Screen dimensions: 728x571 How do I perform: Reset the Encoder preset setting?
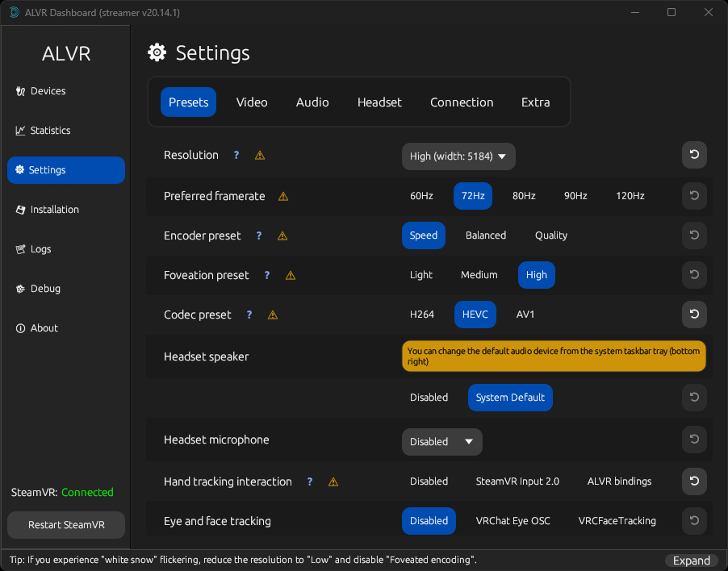pyautogui.click(x=694, y=235)
